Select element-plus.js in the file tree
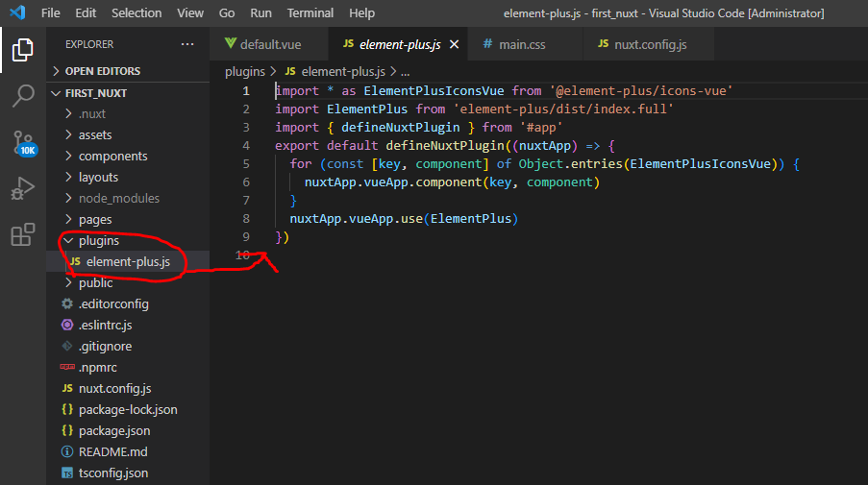868x485 pixels. 126,261
